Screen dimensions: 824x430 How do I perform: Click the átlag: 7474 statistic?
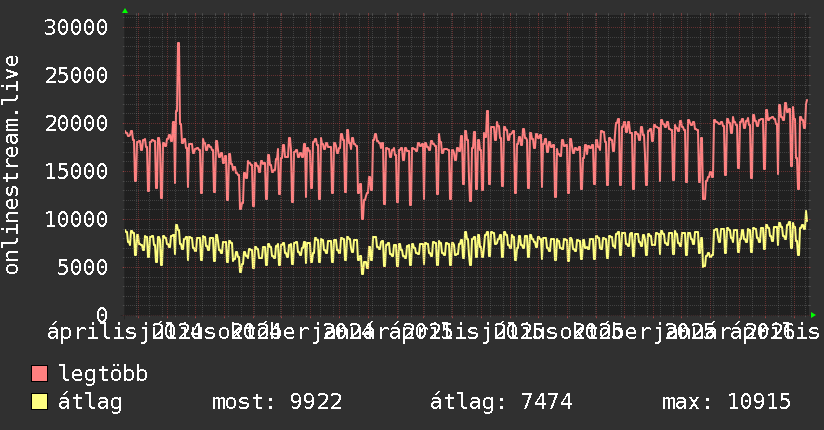pos(501,402)
